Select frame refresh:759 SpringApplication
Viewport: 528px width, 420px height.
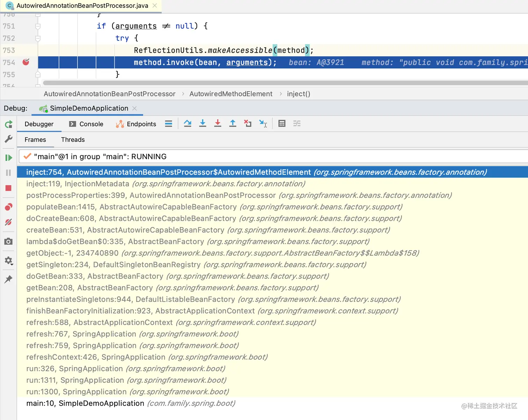[272, 345]
